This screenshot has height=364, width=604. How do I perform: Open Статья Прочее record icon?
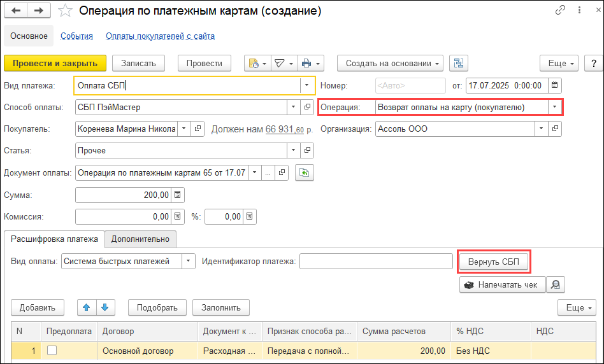click(307, 150)
